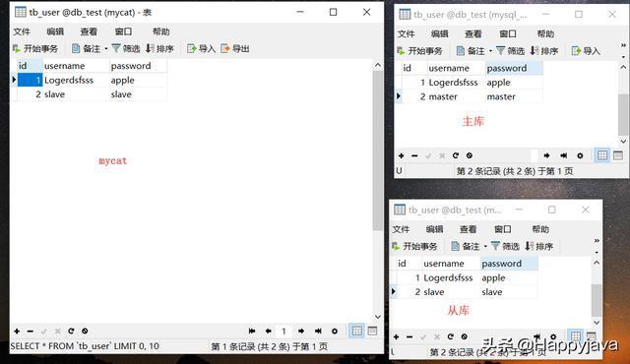Image resolution: width=630 pixels, height=364 pixels.
Task: Click the stop icon in 从库 window footer
Action: click(x=464, y=336)
